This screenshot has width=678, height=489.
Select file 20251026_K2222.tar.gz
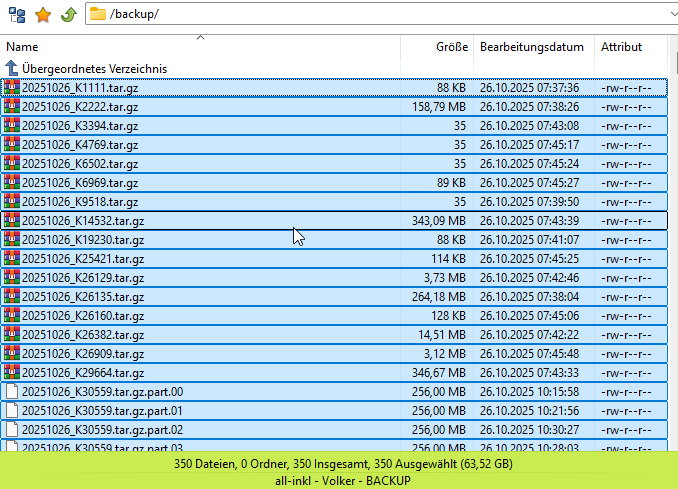tap(80, 106)
